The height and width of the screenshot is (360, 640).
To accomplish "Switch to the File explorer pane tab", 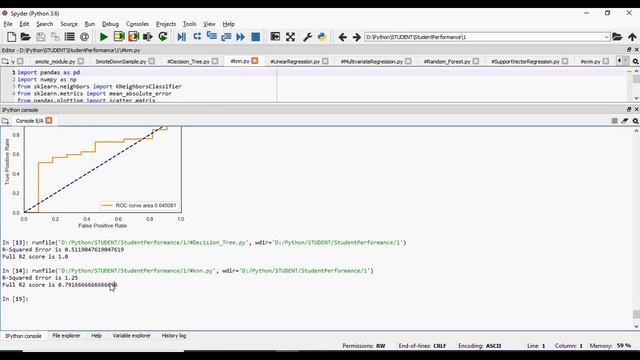I will tap(66, 336).
